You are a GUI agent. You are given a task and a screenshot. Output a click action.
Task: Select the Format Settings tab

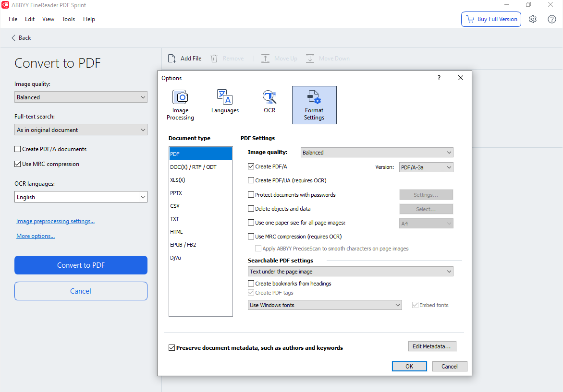314,105
